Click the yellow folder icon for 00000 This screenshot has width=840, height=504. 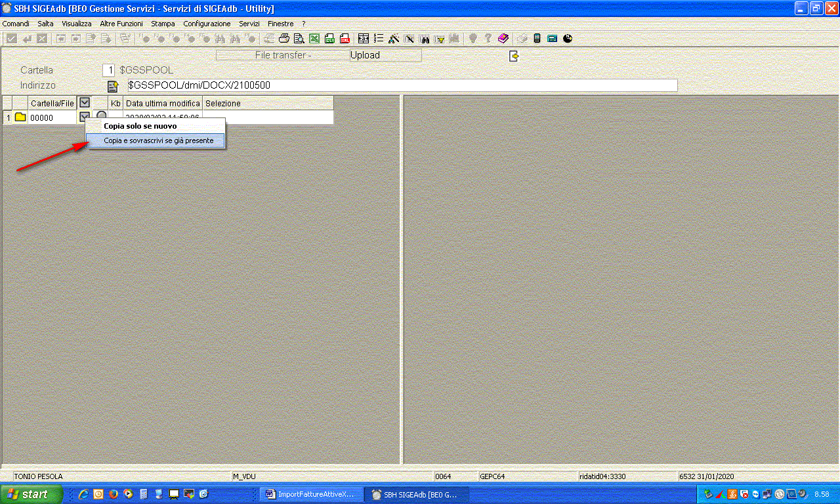[20, 117]
